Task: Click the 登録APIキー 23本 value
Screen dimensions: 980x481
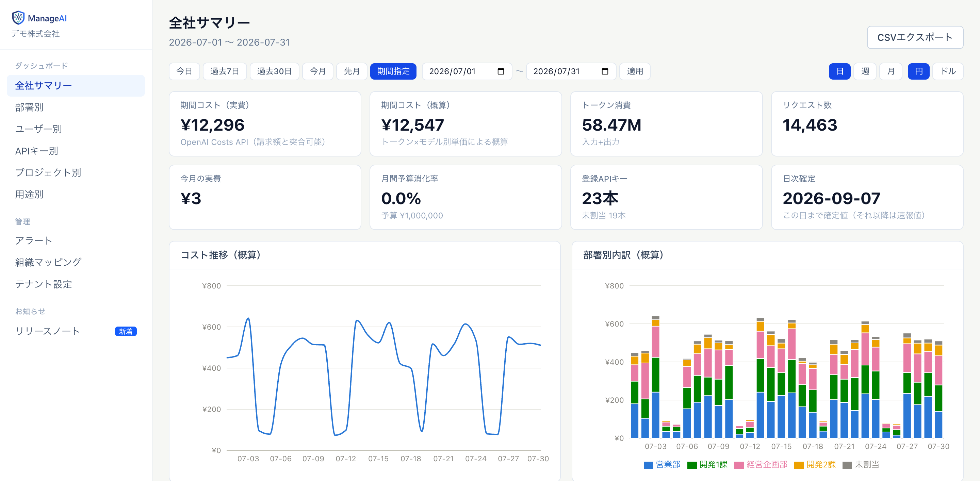Action: click(600, 198)
